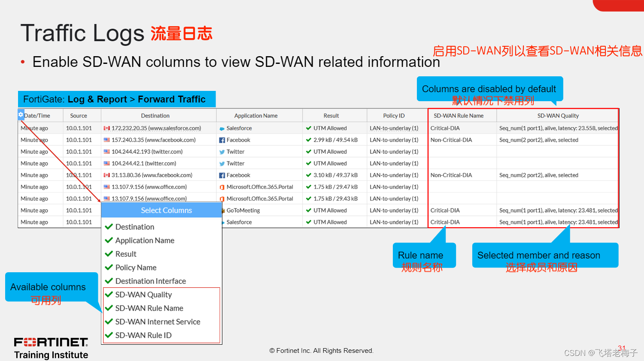Uncheck the Application Name column option
The width and height of the screenshot is (644, 361).
click(x=109, y=241)
